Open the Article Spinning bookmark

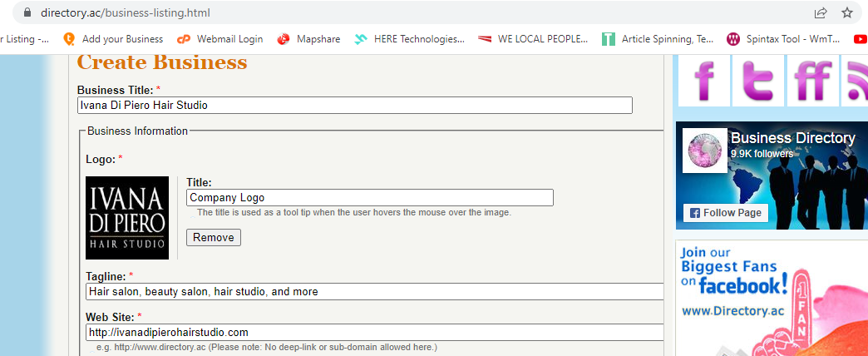coord(658,39)
